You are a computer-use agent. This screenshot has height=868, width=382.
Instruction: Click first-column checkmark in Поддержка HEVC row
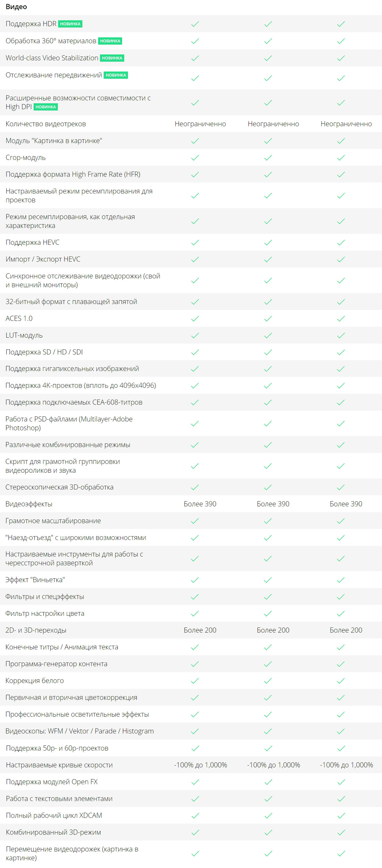(x=195, y=242)
